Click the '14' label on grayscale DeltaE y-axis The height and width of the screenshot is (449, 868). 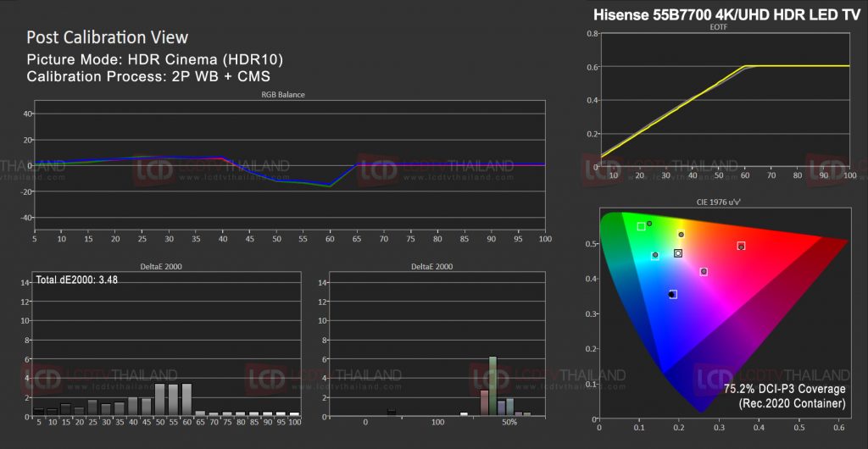(24, 283)
